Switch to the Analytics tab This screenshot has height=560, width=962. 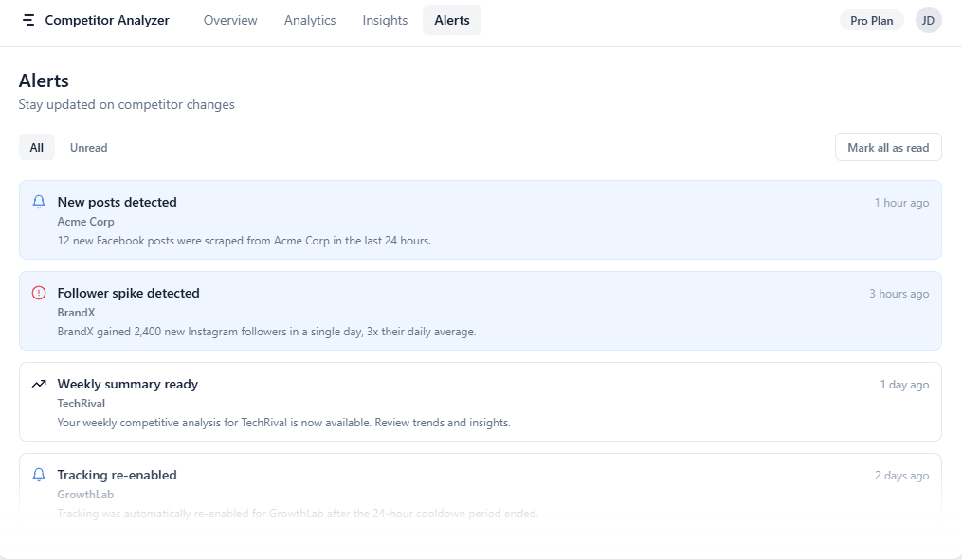[310, 19]
